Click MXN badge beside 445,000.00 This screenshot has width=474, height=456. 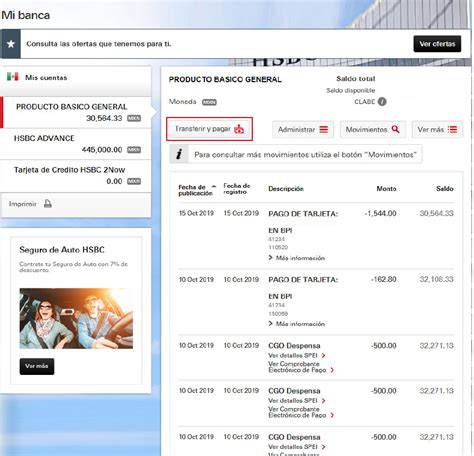[x=134, y=150]
